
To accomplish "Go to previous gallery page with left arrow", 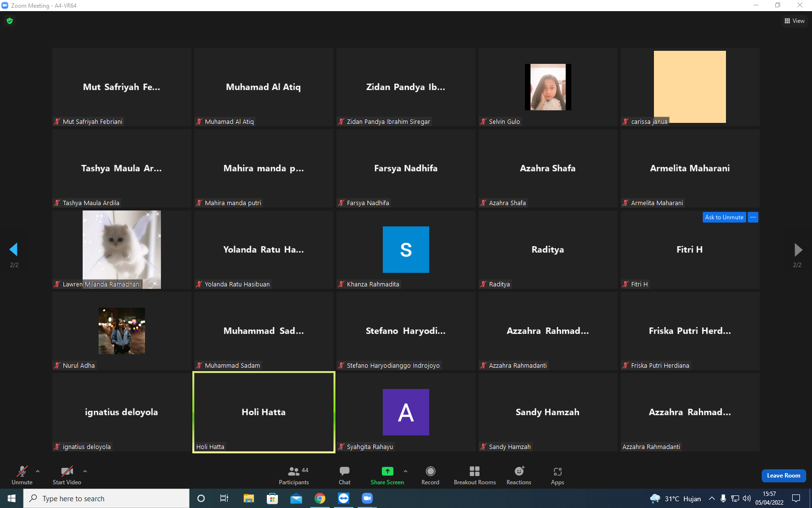I will point(14,250).
